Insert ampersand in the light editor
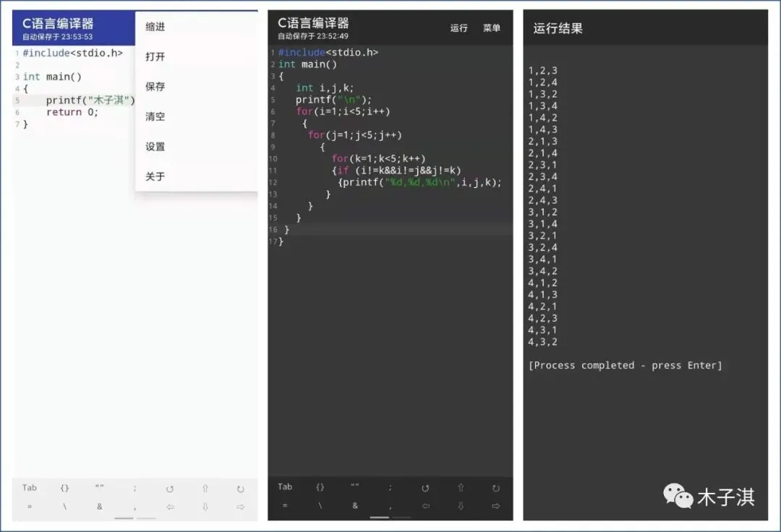 (100, 507)
